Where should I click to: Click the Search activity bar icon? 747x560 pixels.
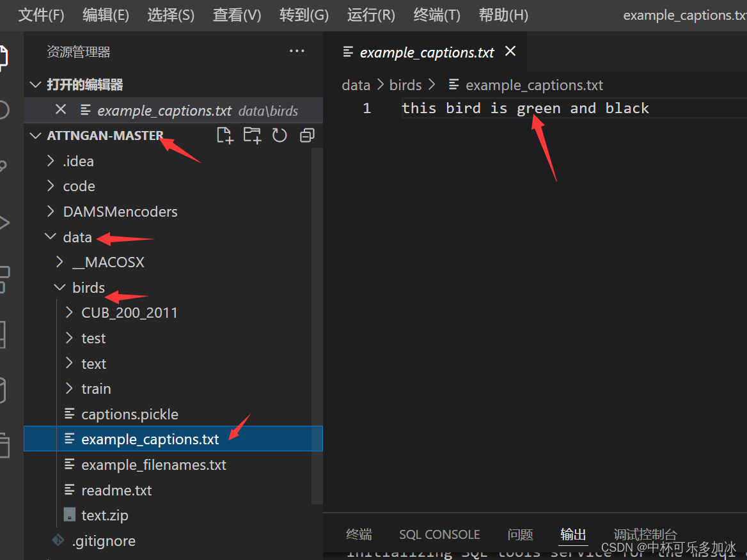(x=4, y=110)
